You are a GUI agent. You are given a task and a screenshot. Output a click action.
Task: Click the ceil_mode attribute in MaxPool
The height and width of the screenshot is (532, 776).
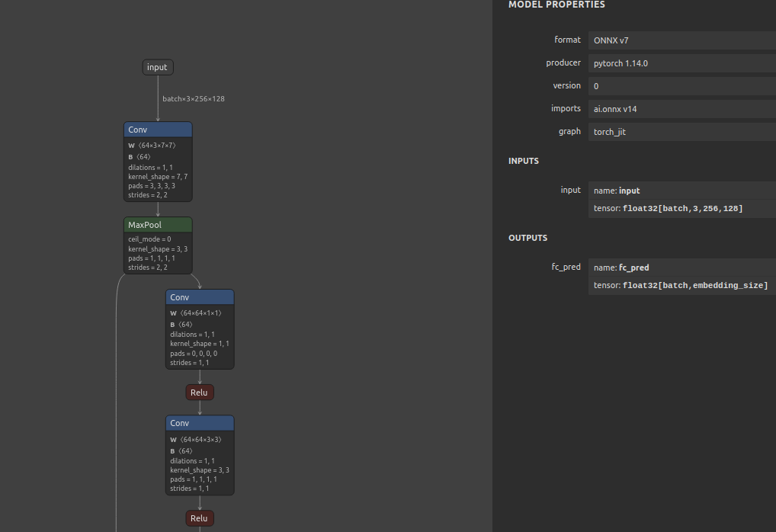tap(149, 239)
